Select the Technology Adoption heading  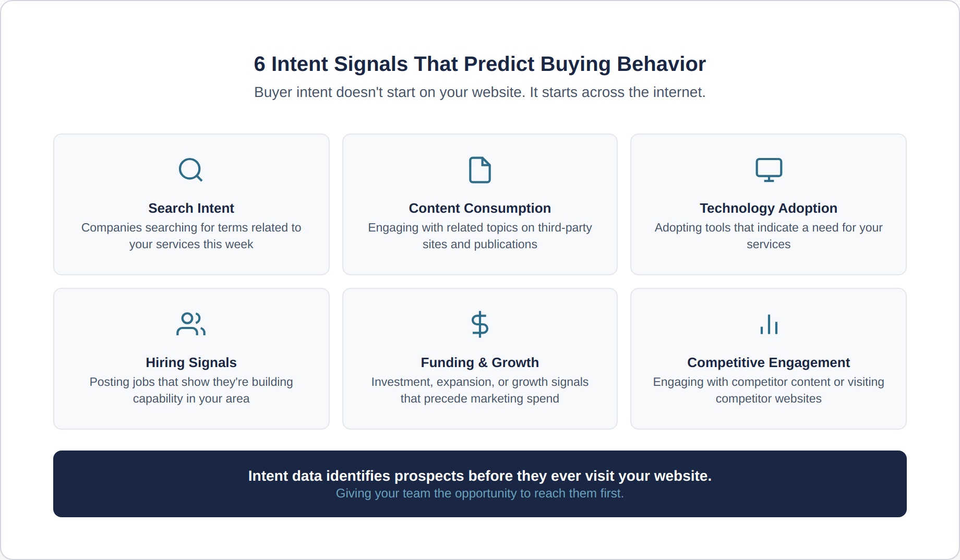coord(768,208)
